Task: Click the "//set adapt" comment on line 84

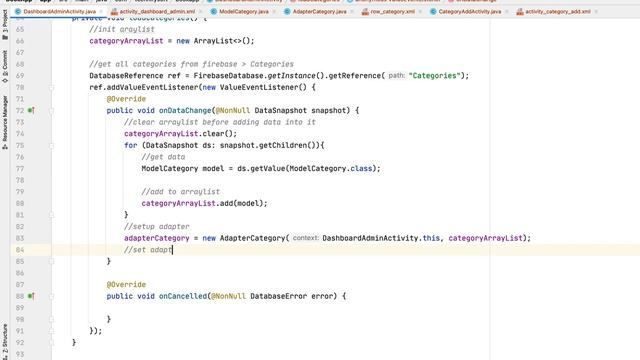Action: point(148,250)
